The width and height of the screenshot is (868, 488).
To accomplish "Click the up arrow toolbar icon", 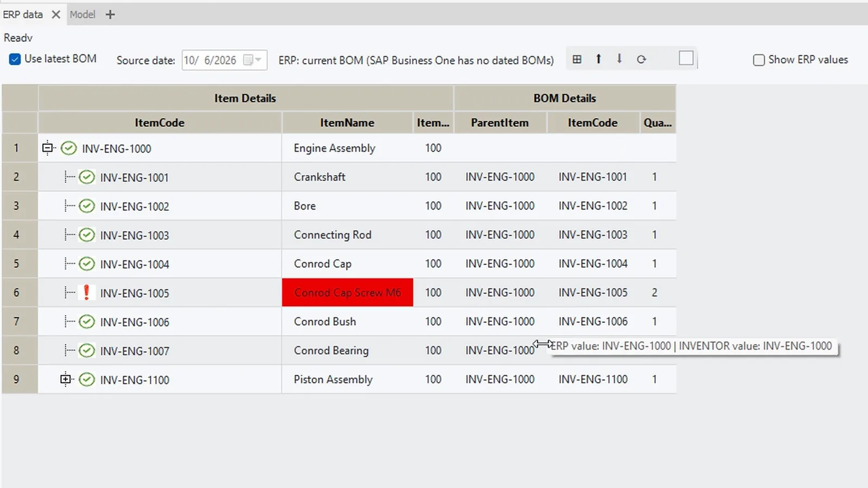I will click(598, 59).
